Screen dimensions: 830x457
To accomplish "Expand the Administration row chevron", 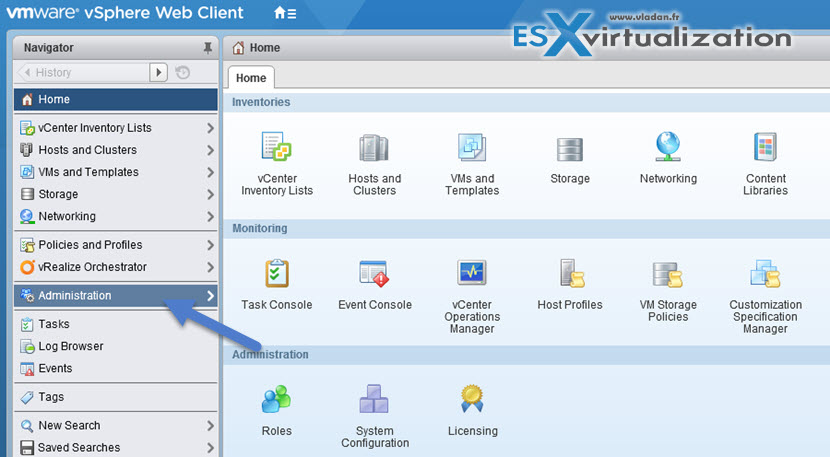I will (x=210, y=296).
